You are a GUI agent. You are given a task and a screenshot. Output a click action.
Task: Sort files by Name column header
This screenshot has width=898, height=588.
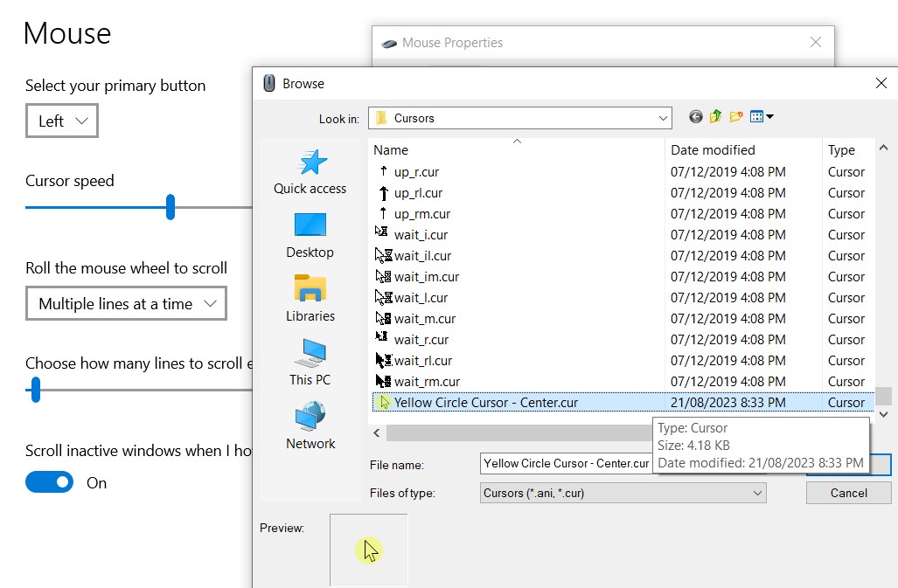click(x=391, y=150)
